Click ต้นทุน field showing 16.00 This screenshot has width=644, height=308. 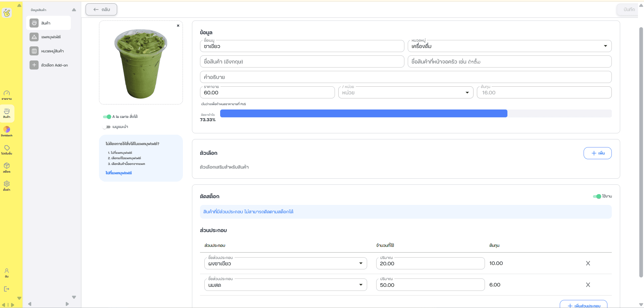click(544, 92)
